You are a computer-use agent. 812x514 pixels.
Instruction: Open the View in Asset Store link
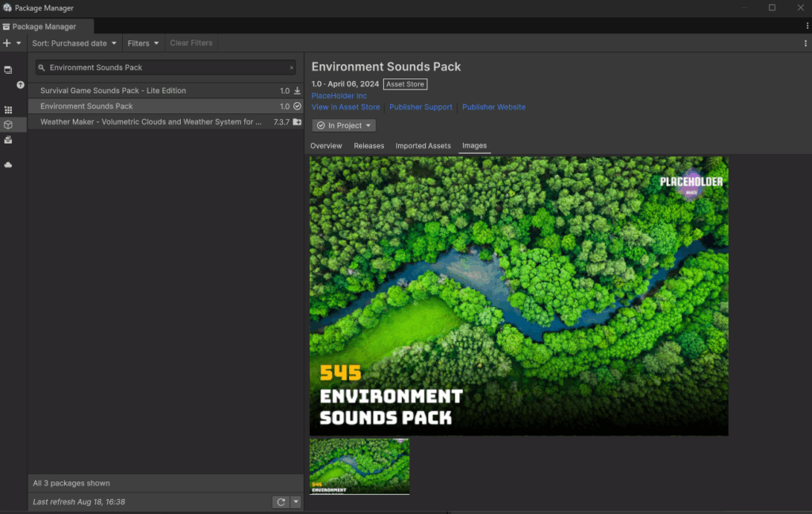pos(346,107)
